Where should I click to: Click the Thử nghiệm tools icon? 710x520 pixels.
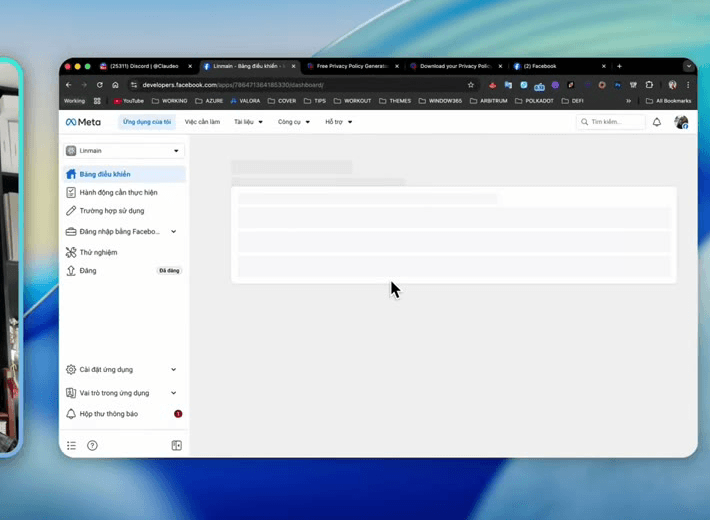coord(71,252)
